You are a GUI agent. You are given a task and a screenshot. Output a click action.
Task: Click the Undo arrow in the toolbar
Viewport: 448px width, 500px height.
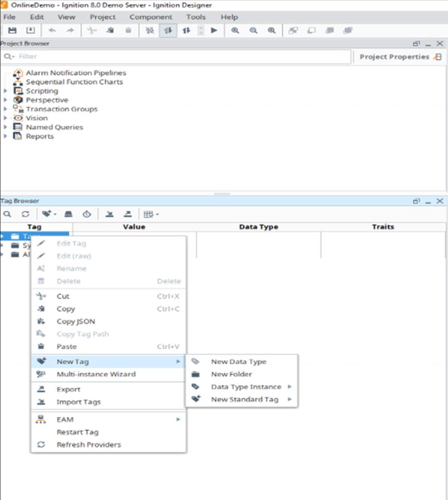[52, 30]
